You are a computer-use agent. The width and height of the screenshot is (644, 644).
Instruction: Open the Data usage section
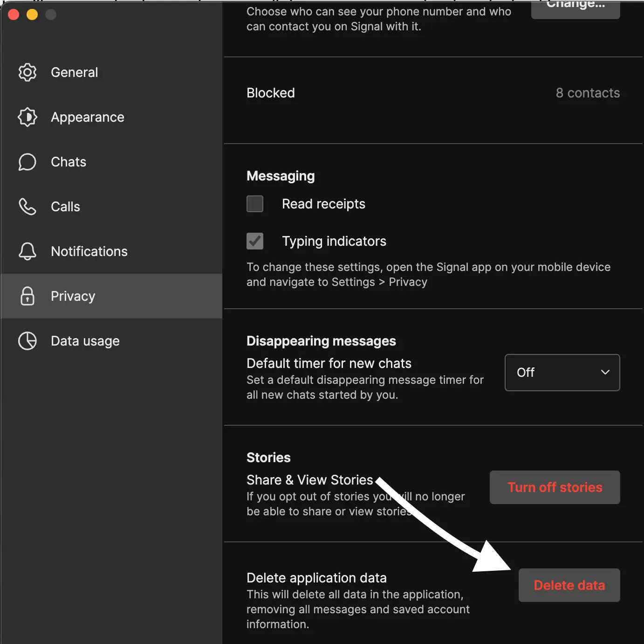(x=85, y=341)
